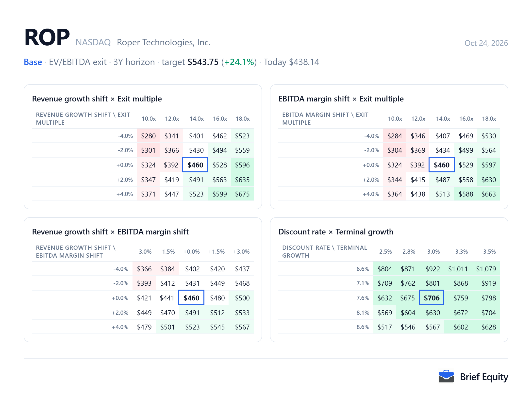This screenshot has height=396, width=532.
Task: Click the +1.5% EBITDA margin column header
Action: point(216,252)
